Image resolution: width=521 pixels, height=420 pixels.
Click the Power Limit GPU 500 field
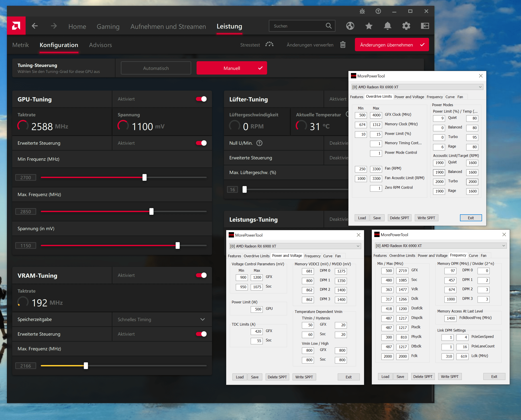(x=257, y=309)
